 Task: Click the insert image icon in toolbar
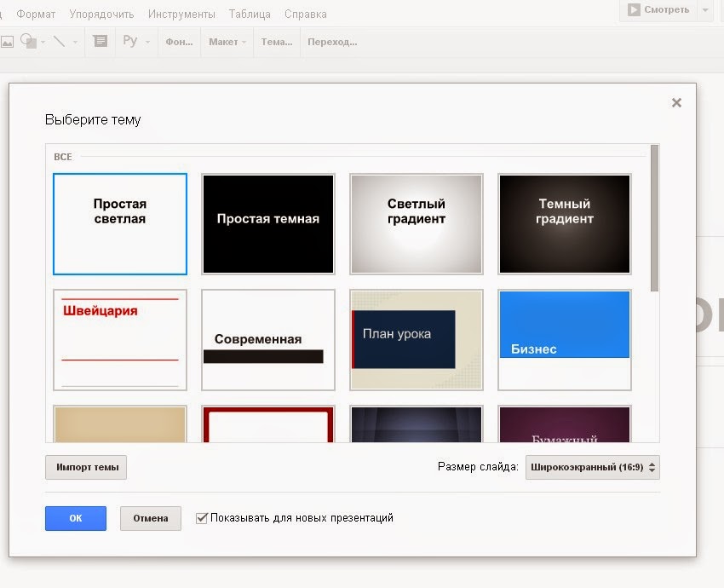(x=7, y=42)
